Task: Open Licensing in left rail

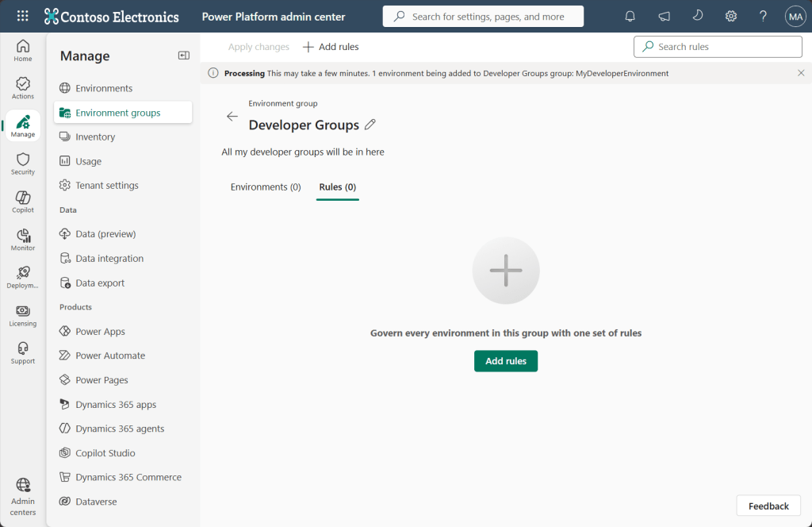Action: [23, 315]
